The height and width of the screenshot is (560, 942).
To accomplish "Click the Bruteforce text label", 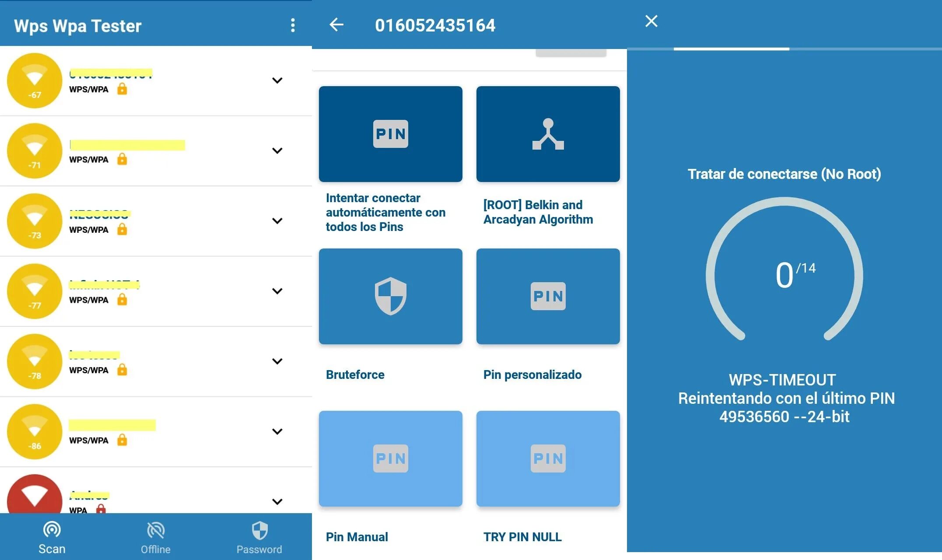I will click(x=355, y=374).
